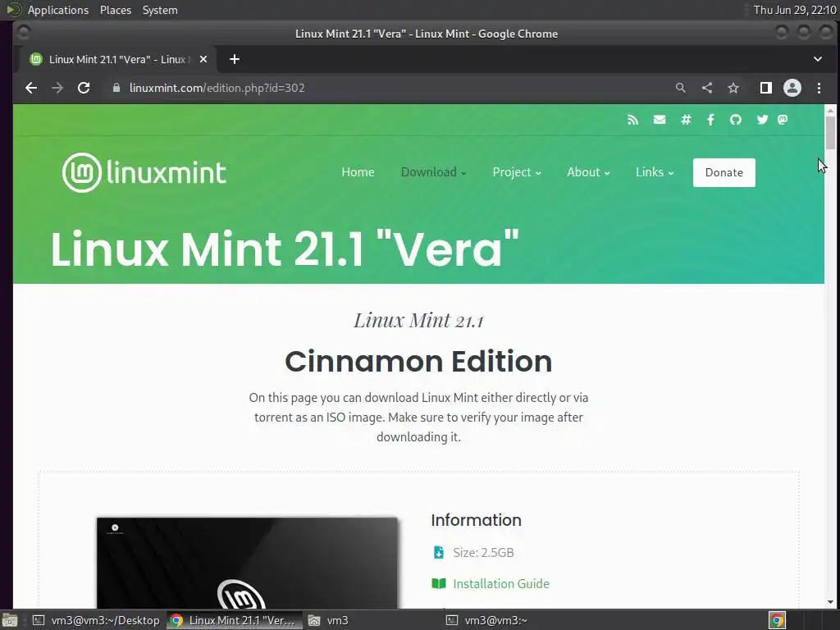Screen dimensions: 840x630
Task: Click the Chrome icon in bottom-right panel
Action: point(777,620)
